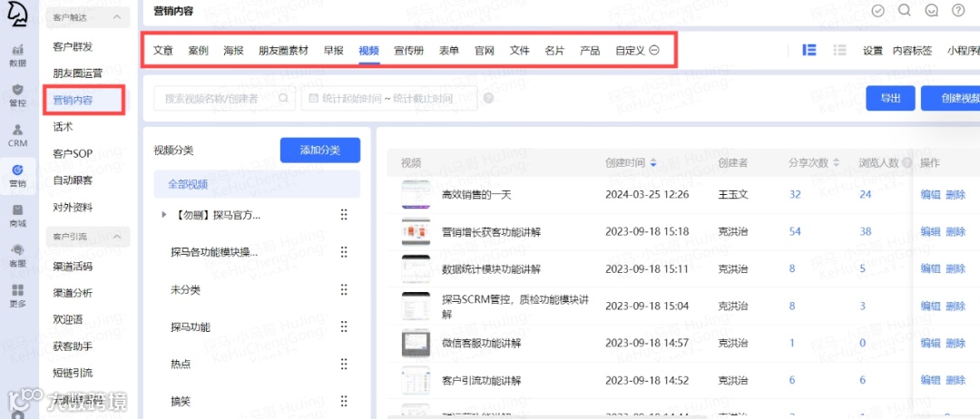Viewport: 980px width, 419px height.
Task: Collapse the 客户引流 menu group
Action: [117, 238]
